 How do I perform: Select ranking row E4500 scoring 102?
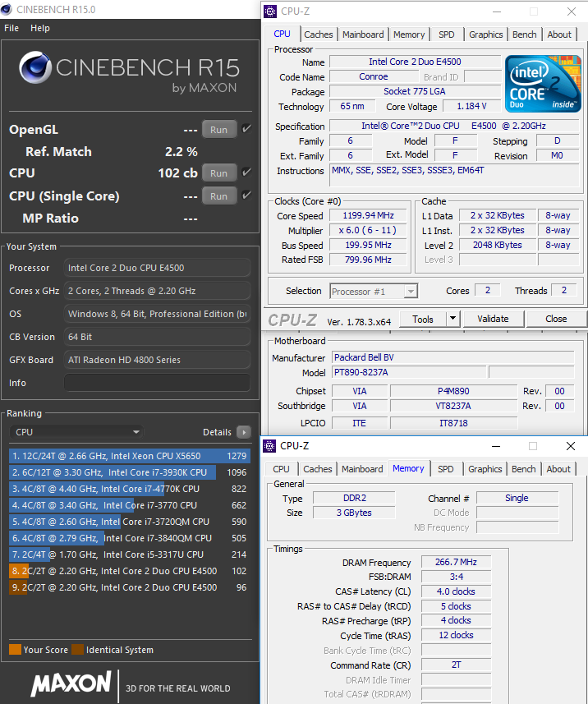pyautogui.click(x=129, y=571)
